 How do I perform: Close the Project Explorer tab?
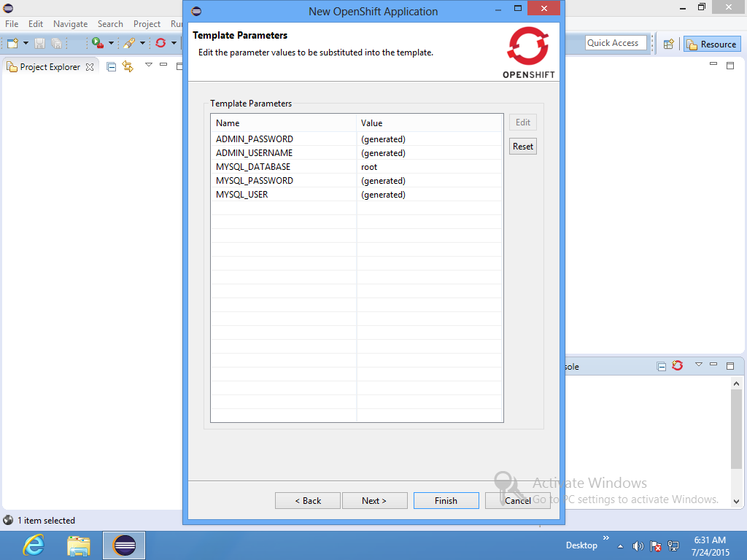tap(90, 67)
